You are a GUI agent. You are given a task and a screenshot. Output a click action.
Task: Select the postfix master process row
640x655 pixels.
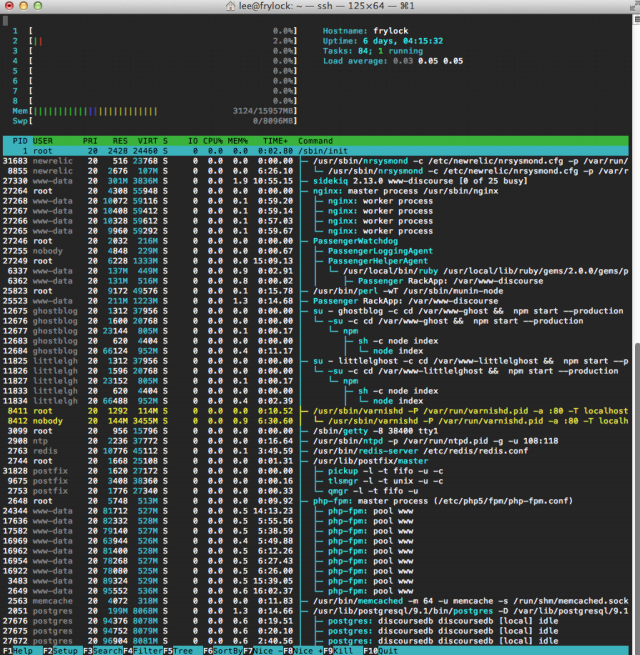click(x=315, y=461)
